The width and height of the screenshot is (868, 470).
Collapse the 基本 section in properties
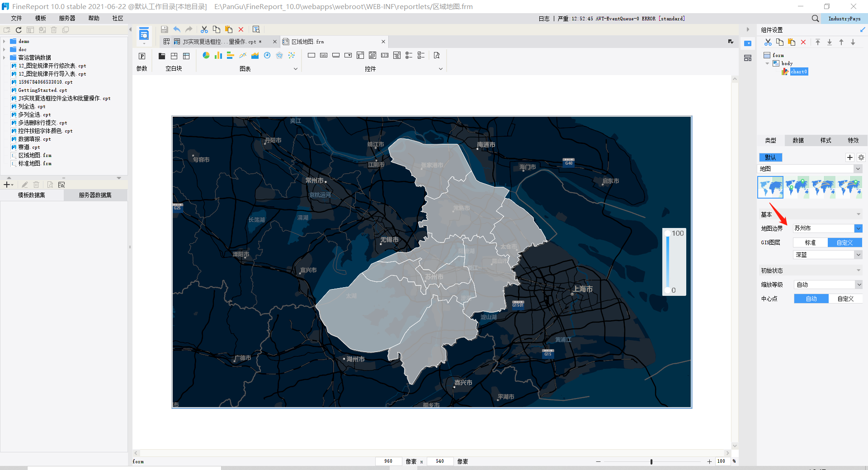[859, 214]
